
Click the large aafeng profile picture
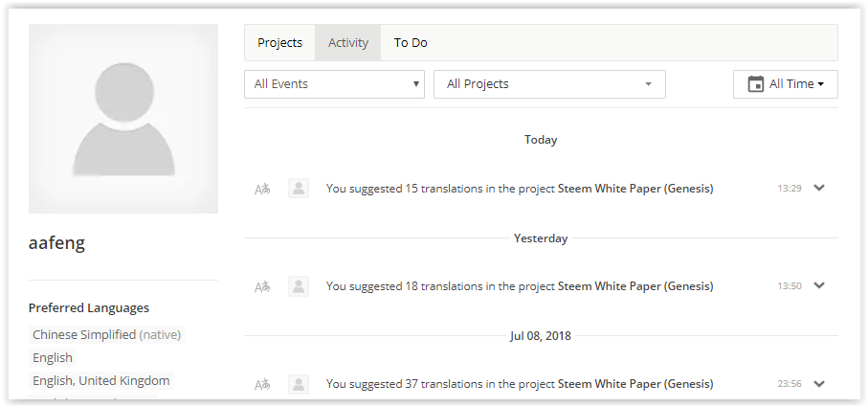pyautogui.click(x=123, y=119)
